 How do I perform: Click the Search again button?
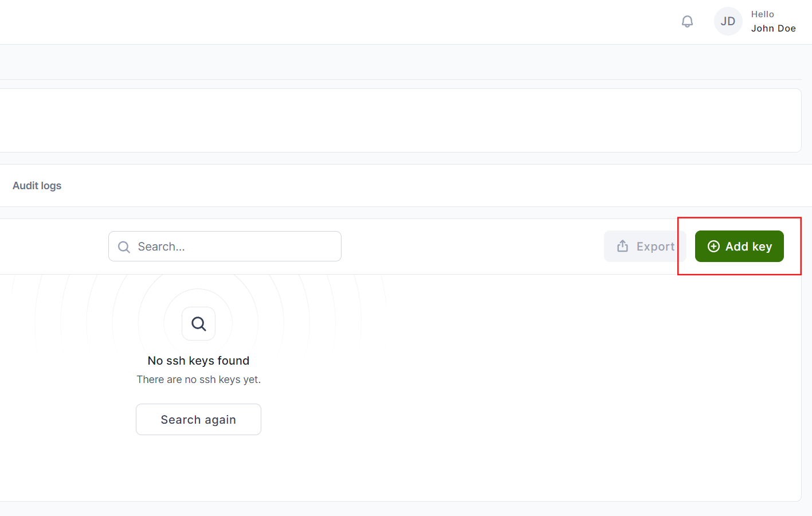click(x=198, y=420)
